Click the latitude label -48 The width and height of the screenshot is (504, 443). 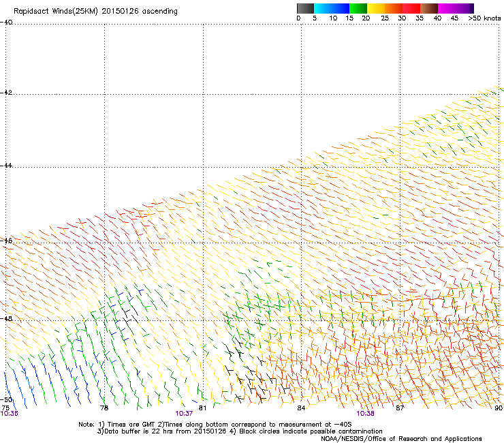click(x=6, y=318)
